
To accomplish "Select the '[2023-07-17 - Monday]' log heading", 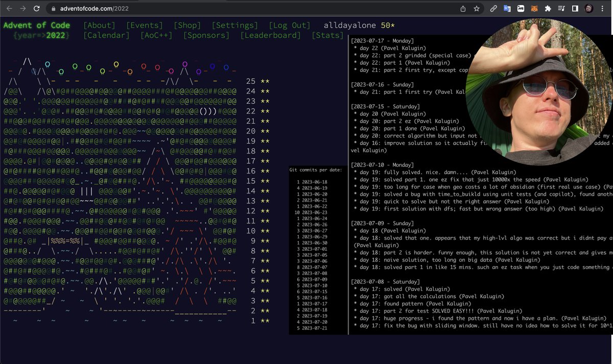I will pos(383,41).
